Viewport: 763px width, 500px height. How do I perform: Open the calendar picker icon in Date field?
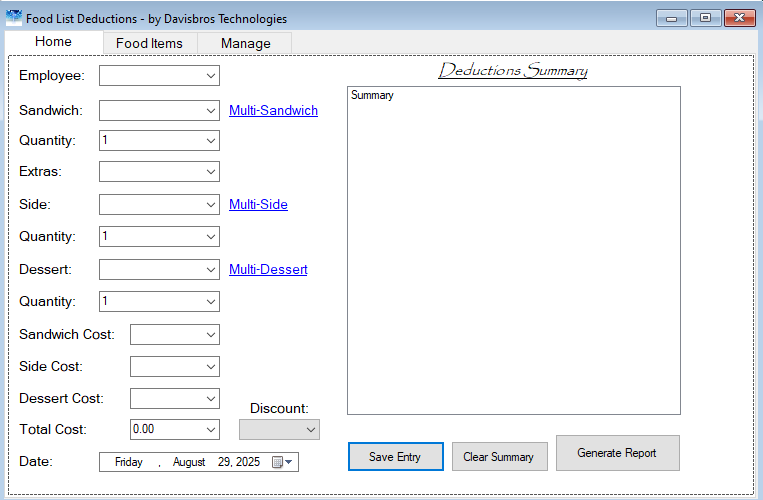click(x=282, y=462)
